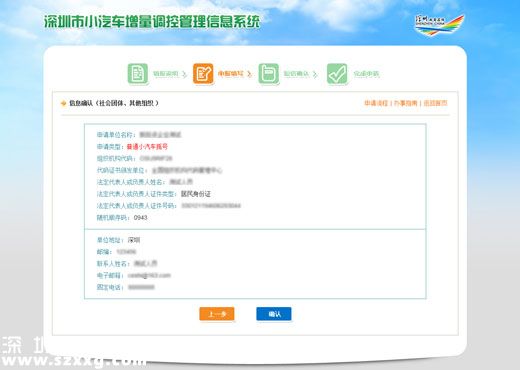520x370 pixels.
Task: Click the 返回首页 return home link
Action: (435, 103)
